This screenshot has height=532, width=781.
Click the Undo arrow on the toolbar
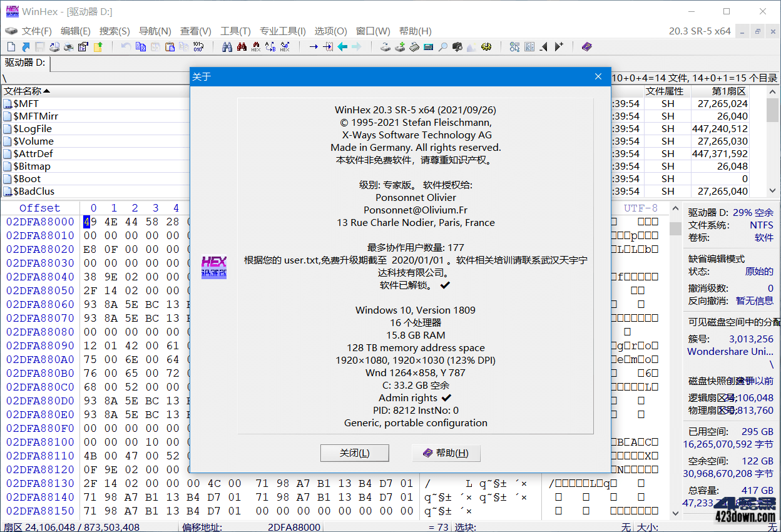pos(125,47)
